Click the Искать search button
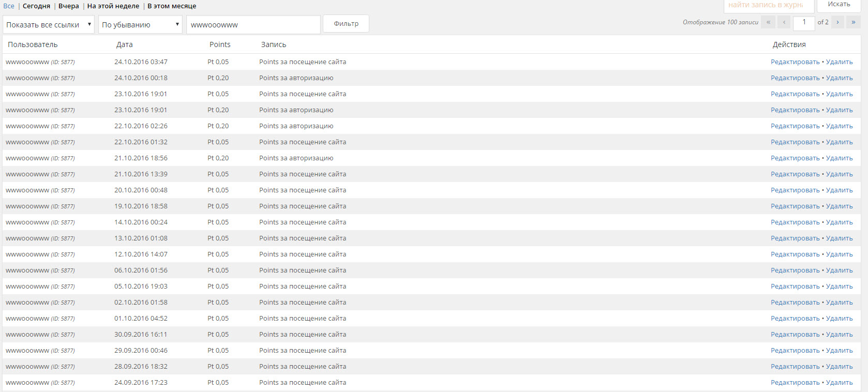The width and height of the screenshot is (868, 392). pos(839,5)
